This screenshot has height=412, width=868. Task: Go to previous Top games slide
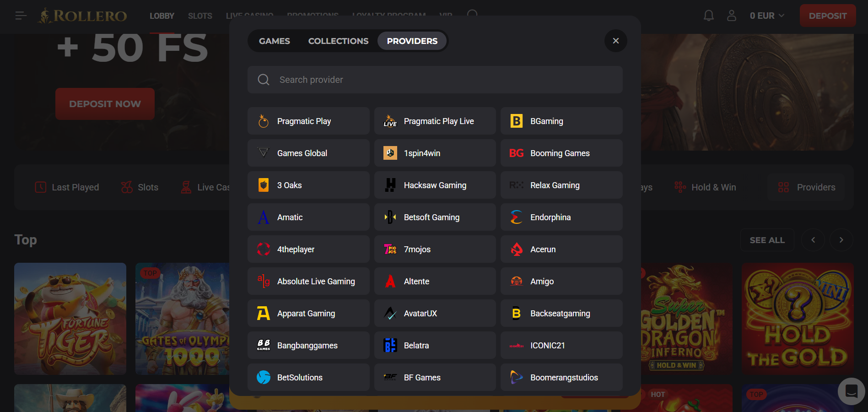tap(813, 240)
